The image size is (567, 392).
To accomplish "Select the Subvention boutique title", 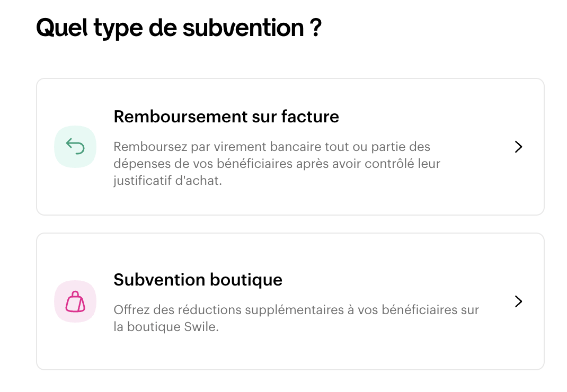I will tap(198, 280).
